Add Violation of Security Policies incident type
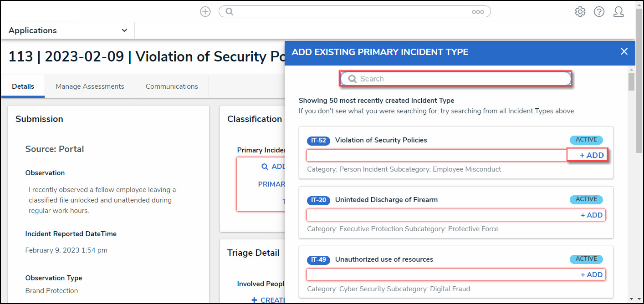Image resolution: width=644 pixels, height=304 pixels. pyautogui.click(x=592, y=155)
